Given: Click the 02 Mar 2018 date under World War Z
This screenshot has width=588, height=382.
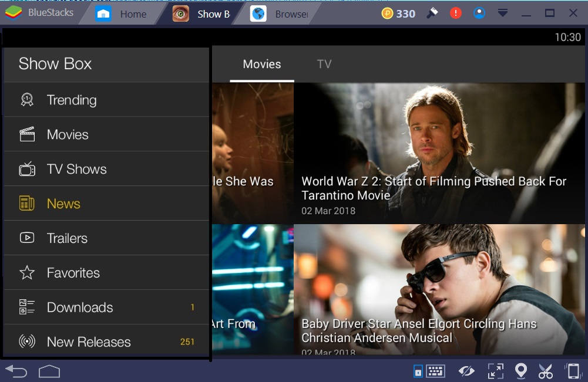Looking at the screenshot, I should click(328, 211).
